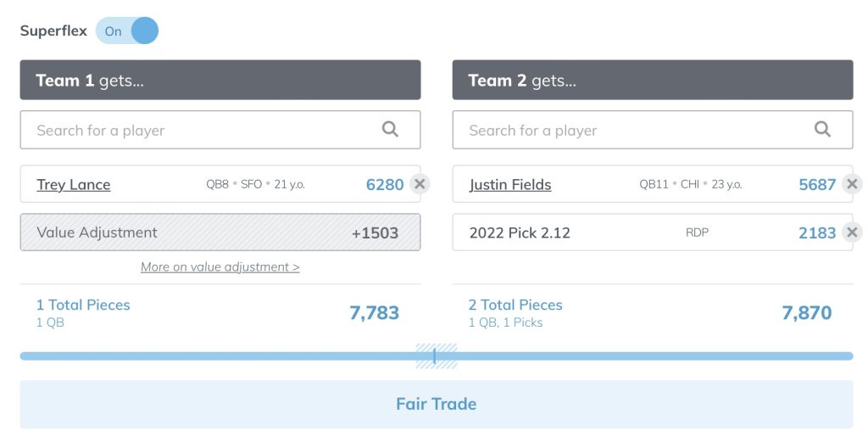Open the Trey Lance player link

[x=74, y=184]
